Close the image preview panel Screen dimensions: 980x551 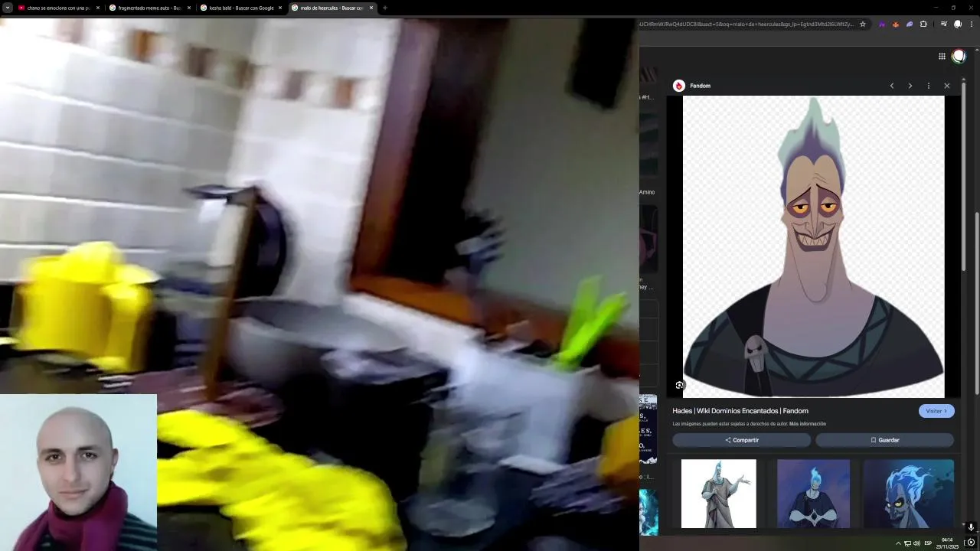(947, 86)
